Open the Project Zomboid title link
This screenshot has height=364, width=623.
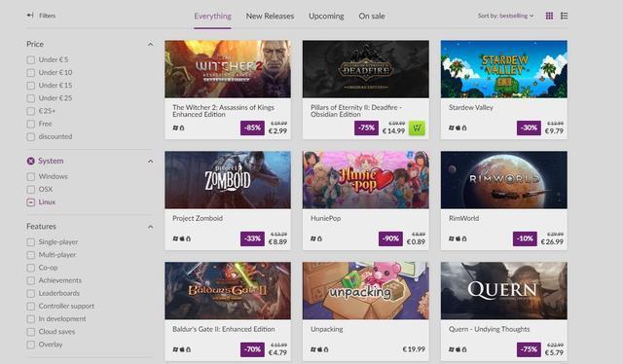point(198,218)
